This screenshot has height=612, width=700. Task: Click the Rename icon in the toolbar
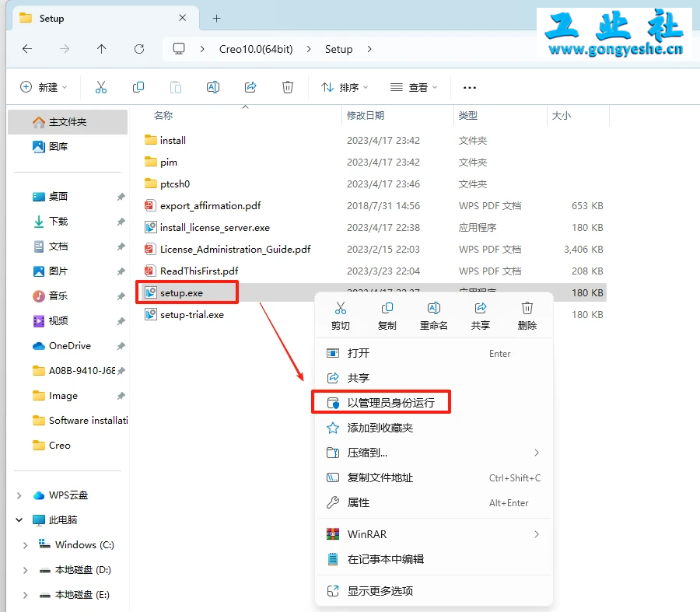(213, 87)
